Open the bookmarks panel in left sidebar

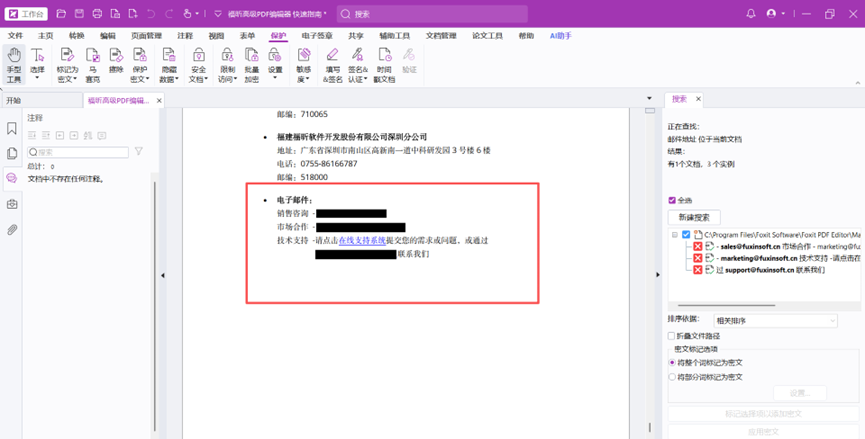(12, 129)
